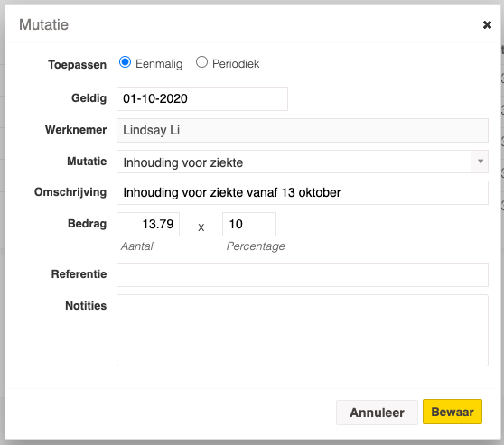Click the Referentie field label
Image resolution: width=504 pixels, height=445 pixels.
[x=79, y=274]
